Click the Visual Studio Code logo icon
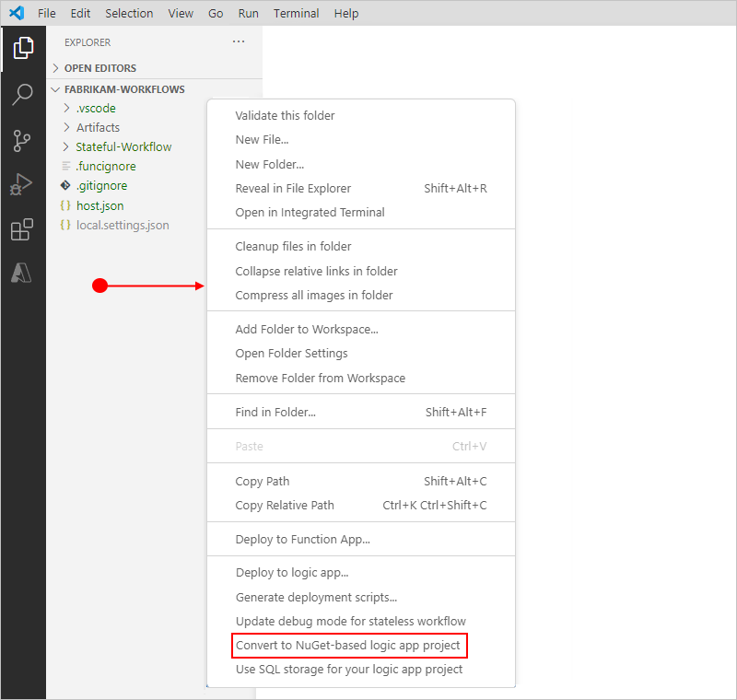737x700 pixels. 15,13
